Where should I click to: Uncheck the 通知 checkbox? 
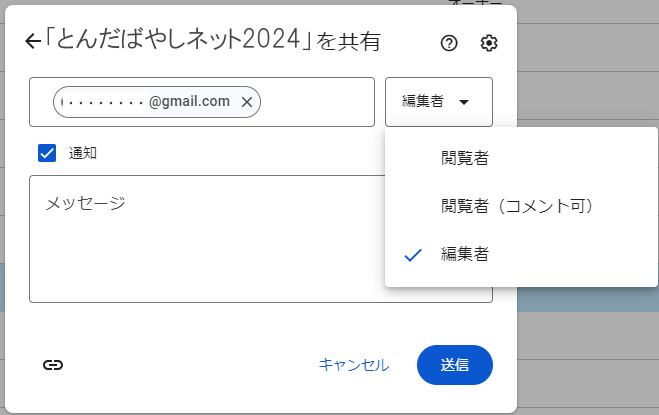click(x=47, y=153)
